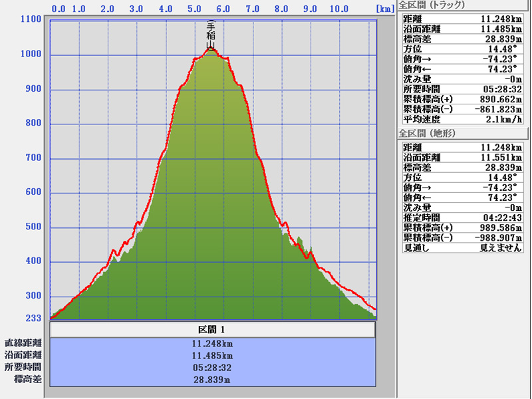Select the 標高差 row in the bottom table
532x399 pixels.
213,380
